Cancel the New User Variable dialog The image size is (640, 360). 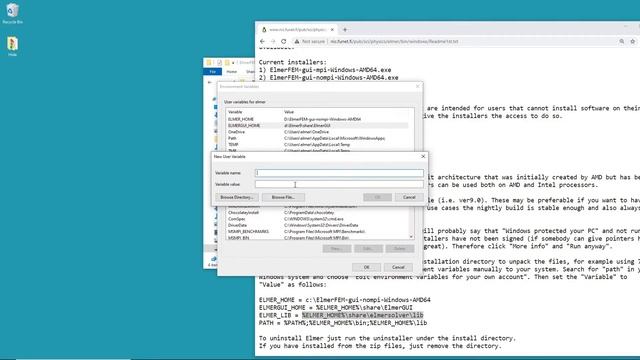[x=409, y=197]
